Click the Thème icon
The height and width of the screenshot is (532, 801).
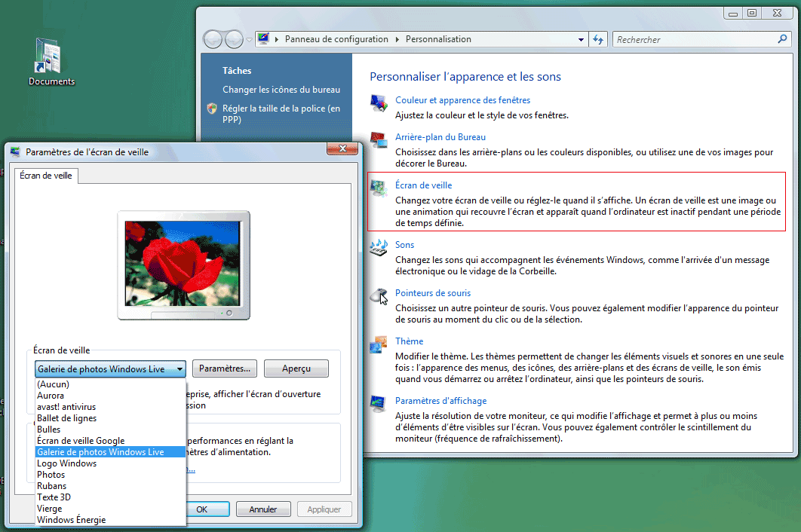379,344
